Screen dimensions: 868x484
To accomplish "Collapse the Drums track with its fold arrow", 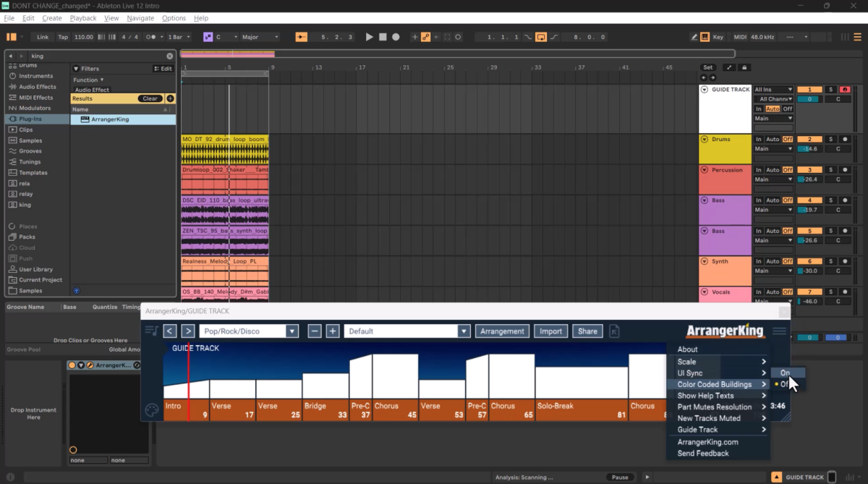I will pos(705,139).
